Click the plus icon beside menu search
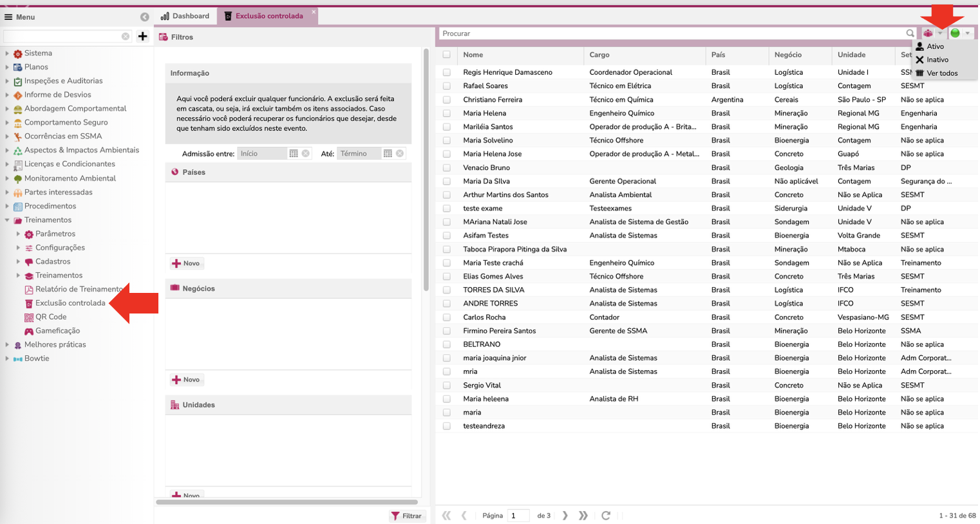The image size is (980, 524). coord(143,37)
